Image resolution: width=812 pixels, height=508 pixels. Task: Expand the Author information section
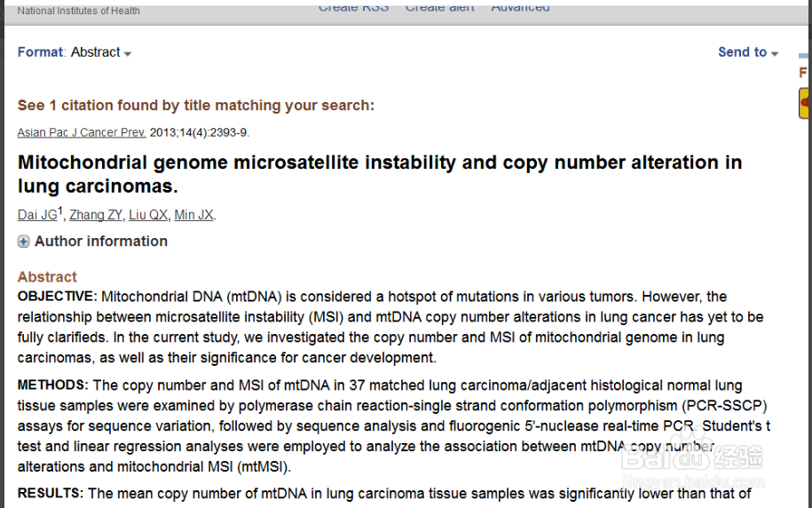100,242
